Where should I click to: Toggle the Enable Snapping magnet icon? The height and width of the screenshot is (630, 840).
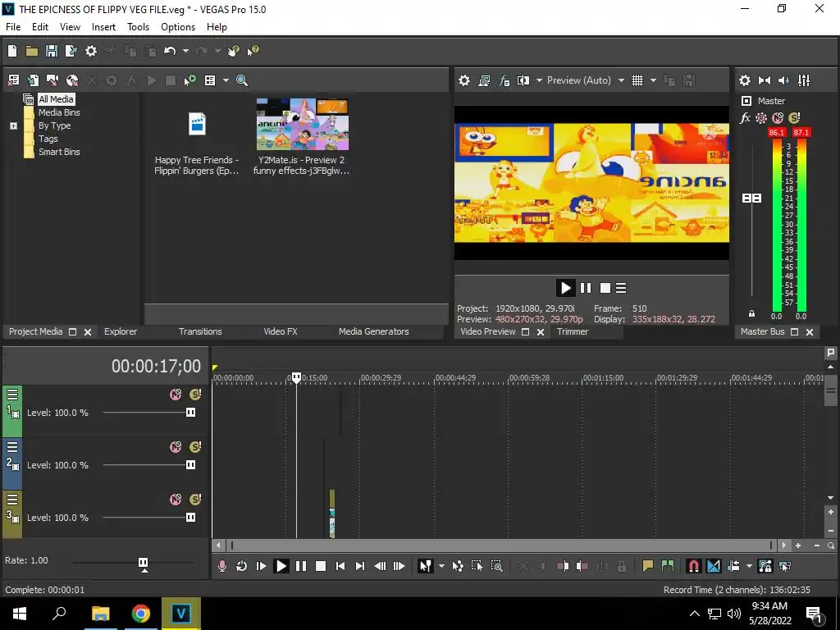pyautogui.click(x=693, y=566)
